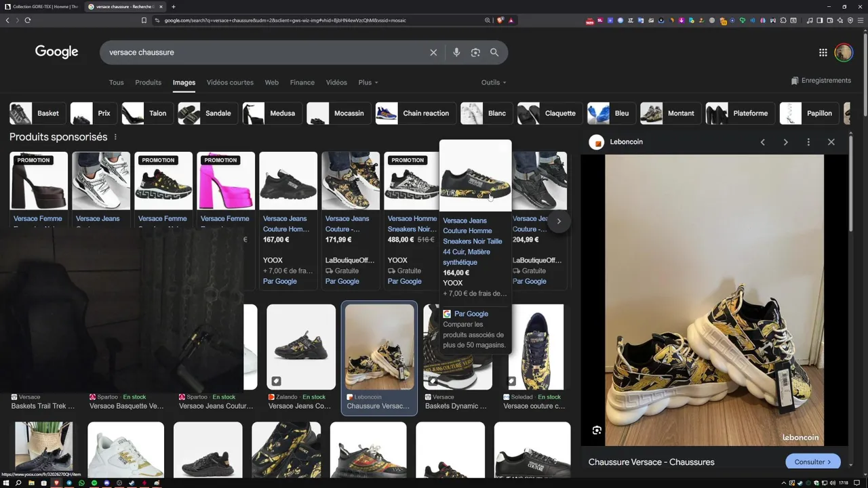This screenshot has height=488, width=868.
Task: Filter images by Papillon chip
Action: [x=810, y=113]
